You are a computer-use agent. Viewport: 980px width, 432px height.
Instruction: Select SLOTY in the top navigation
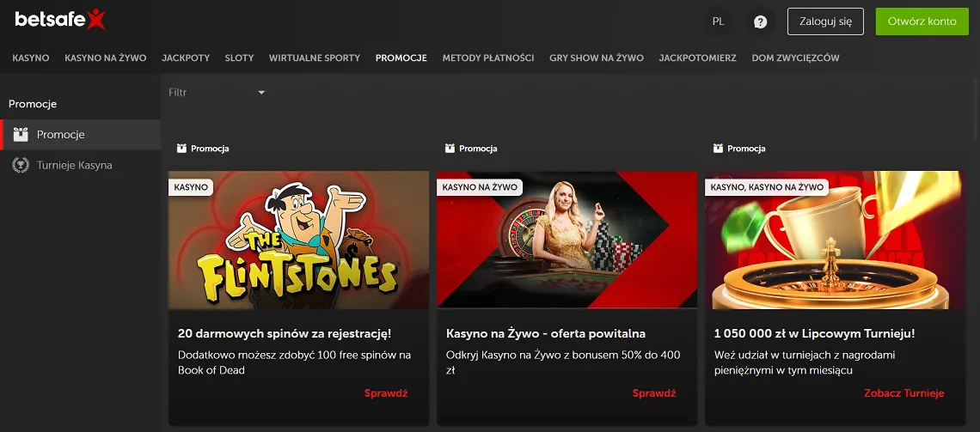pos(239,58)
